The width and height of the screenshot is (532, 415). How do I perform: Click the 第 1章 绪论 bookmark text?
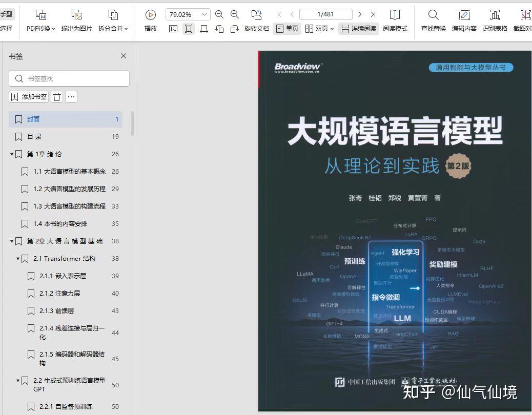pyautogui.click(x=44, y=154)
